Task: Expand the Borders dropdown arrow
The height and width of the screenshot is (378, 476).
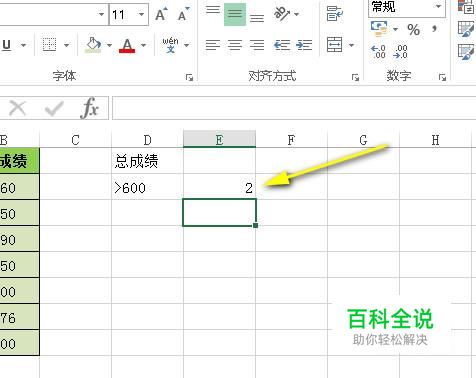Action: pos(66,45)
